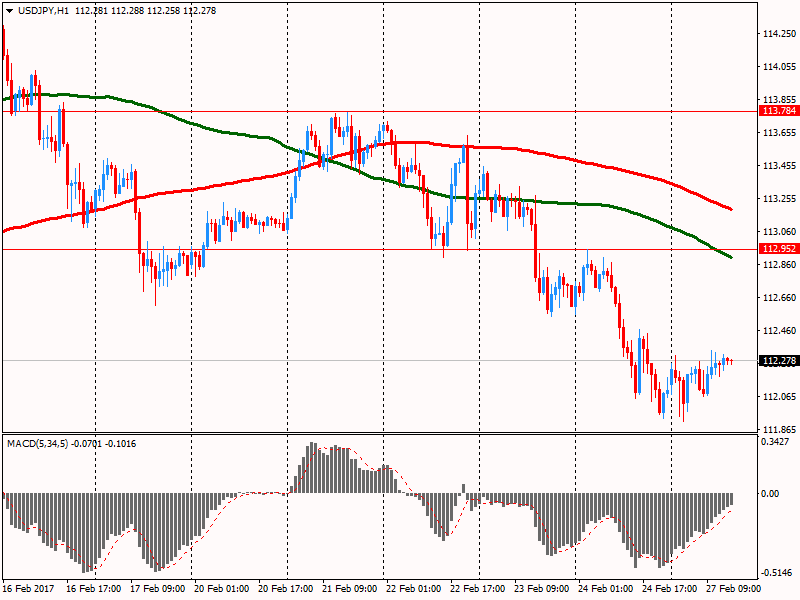The height and width of the screenshot is (600, 800).
Task: Select time axis label 20 Feb 01:00
Action: point(221,588)
